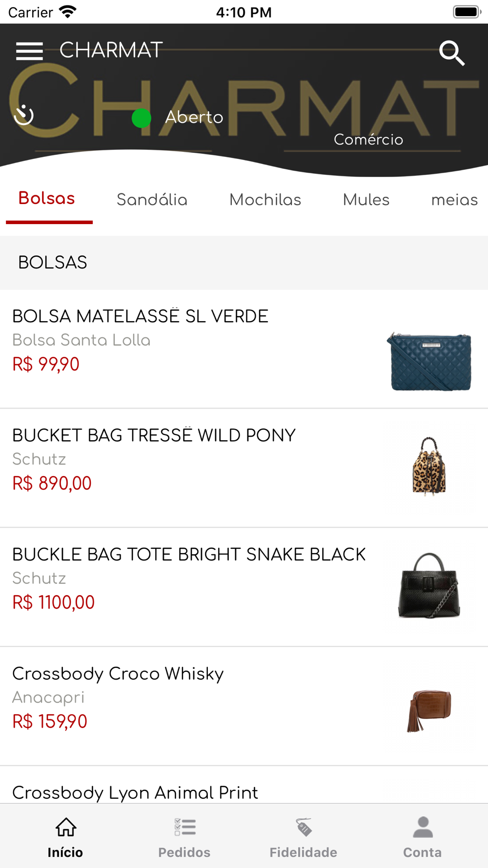Tap the clock hours icon

pyautogui.click(x=23, y=115)
